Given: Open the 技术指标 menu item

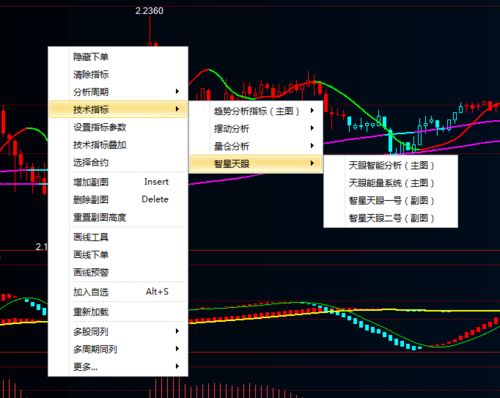Looking at the screenshot, I should (x=118, y=109).
